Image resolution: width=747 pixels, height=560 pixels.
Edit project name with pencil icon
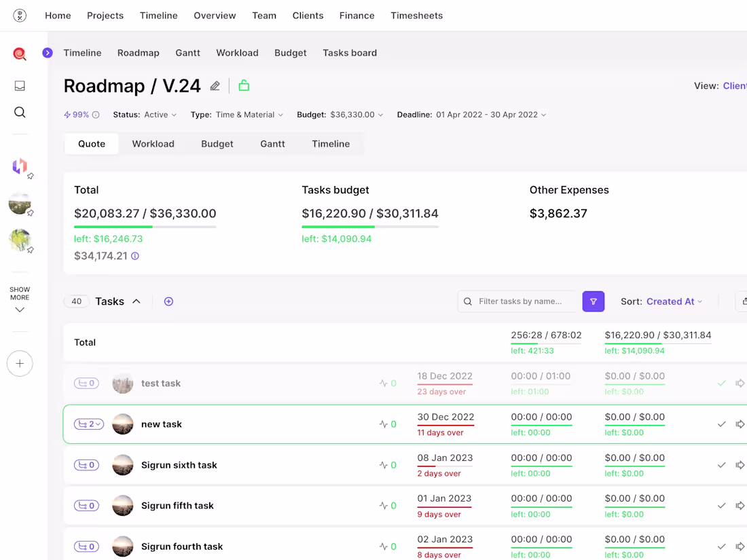click(215, 86)
